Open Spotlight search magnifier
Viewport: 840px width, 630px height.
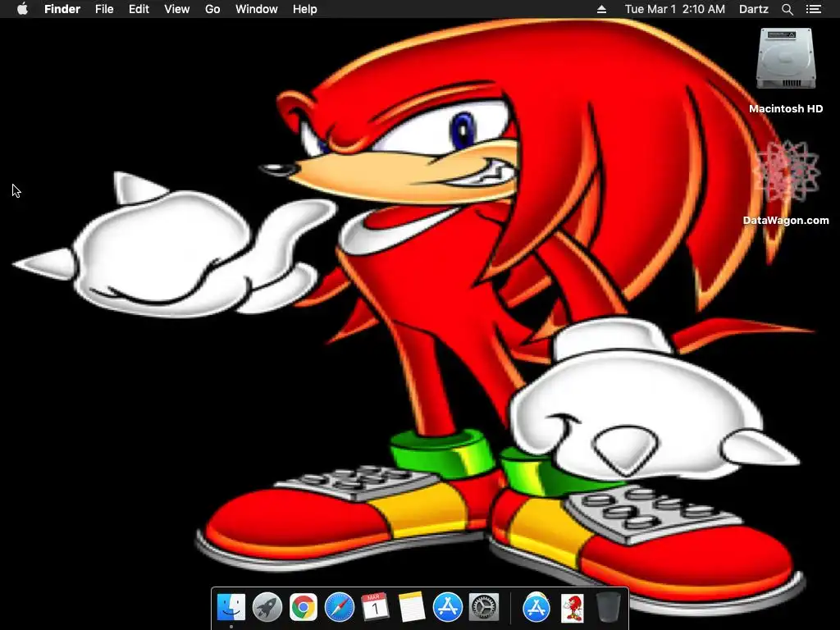787,9
